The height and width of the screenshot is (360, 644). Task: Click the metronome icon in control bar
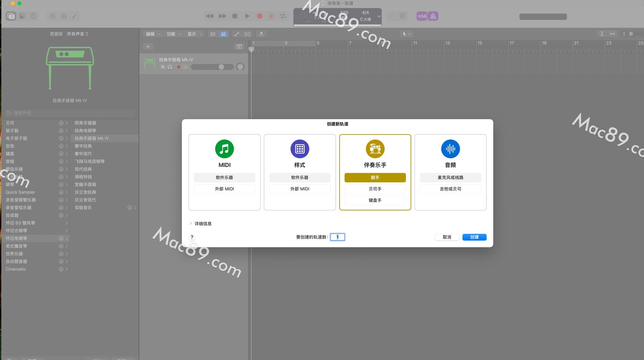point(433,16)
